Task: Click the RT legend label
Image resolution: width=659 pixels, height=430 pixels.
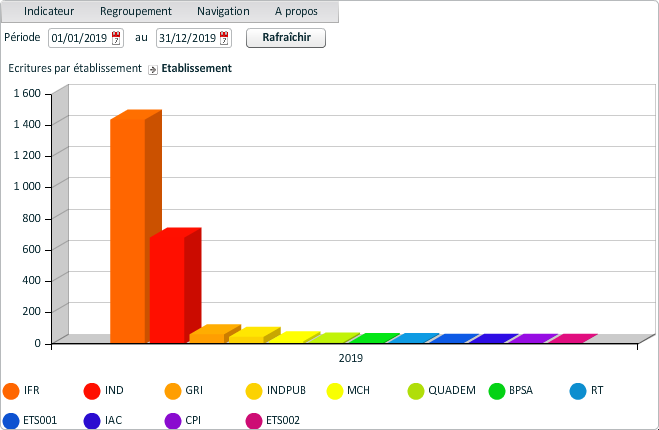Action: pos(597,390)
